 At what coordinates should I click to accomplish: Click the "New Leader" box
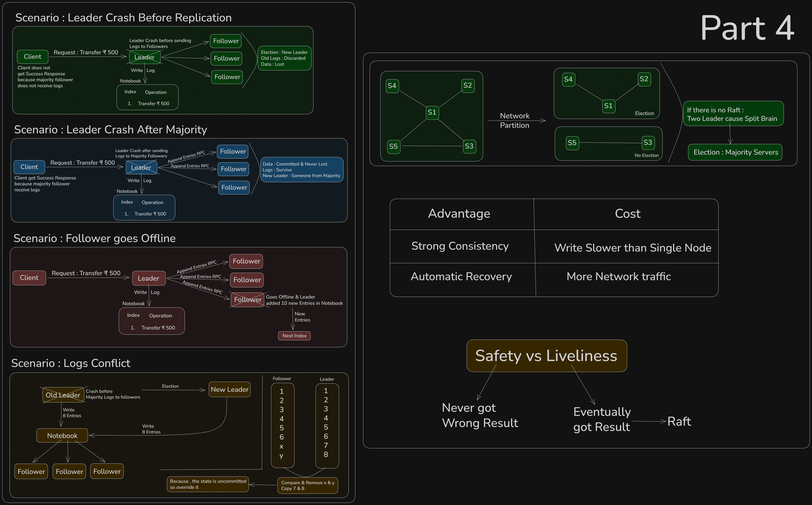(230, 389)
